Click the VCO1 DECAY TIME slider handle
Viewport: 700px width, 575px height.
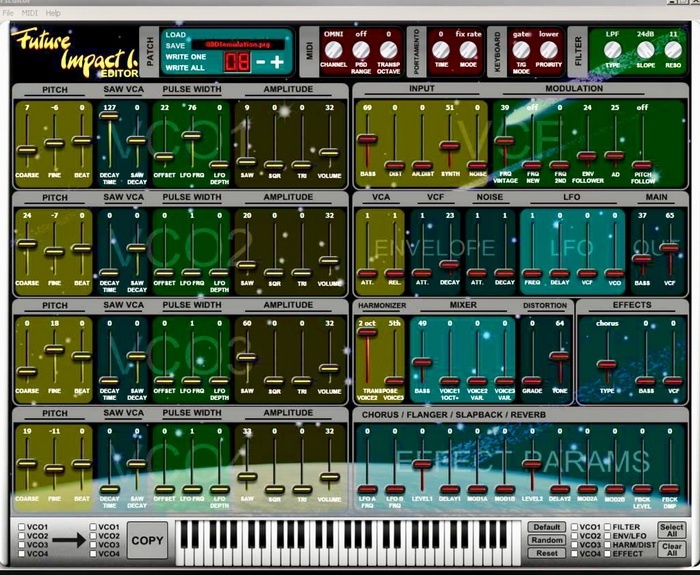109,116
